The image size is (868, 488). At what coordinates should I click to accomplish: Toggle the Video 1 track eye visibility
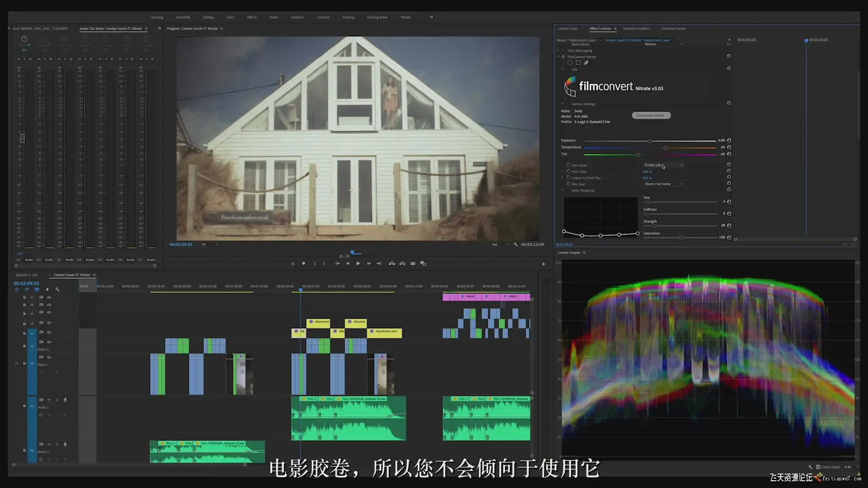click(x=49, y=357)
